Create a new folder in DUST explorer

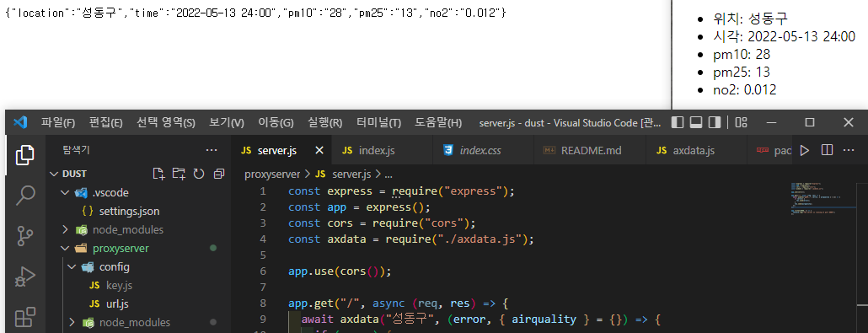179,174
